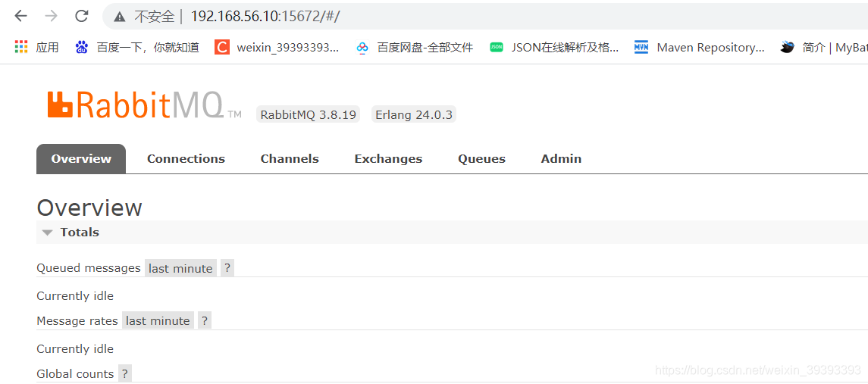Image resolution: width=868 pixels, height=384 pixels.
Task: Open the apps grid bookmark icon
Action: (21, 47)
